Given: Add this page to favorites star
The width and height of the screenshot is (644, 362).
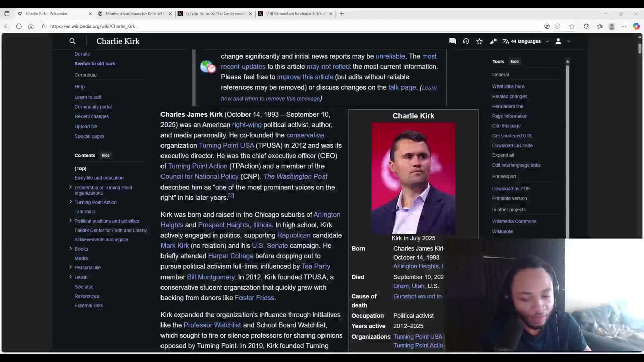Looking at the screenshot, I should coord(572,26).
